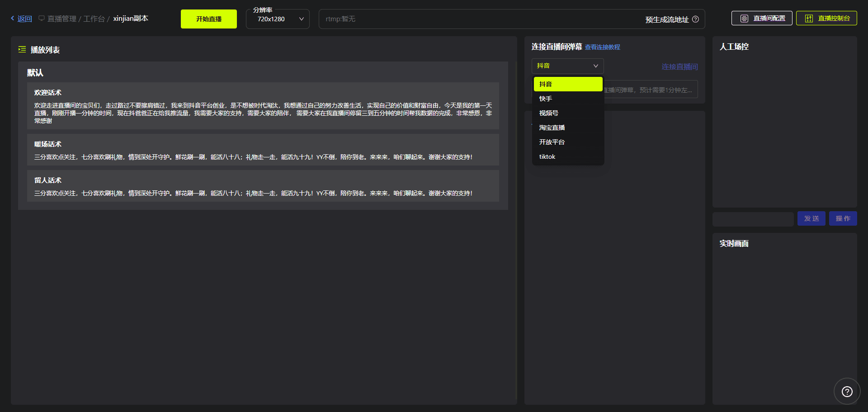Select 淘宝直播 from platform list
868x412 pixels.
568,128
